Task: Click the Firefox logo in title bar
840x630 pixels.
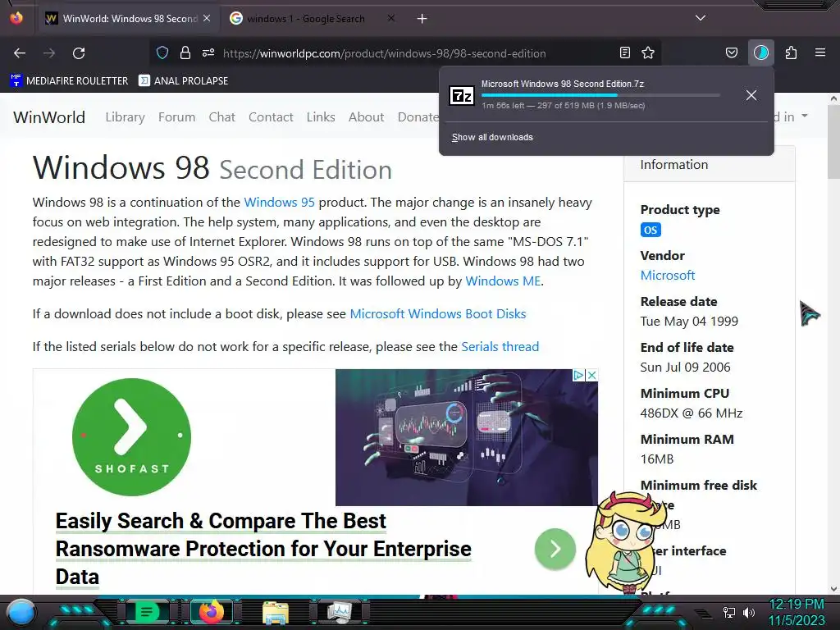Action: tap(16, 18)
